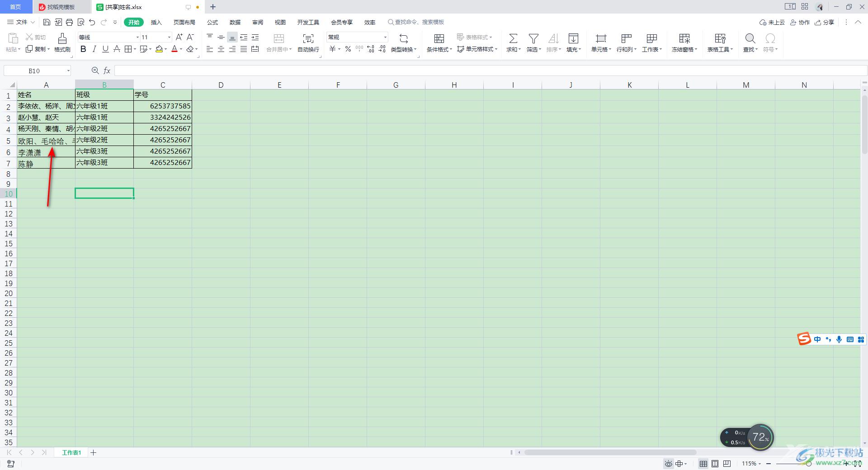Toggle bottom vertical alignment
This screenshot has height=470, width=868.
(232, 37)
